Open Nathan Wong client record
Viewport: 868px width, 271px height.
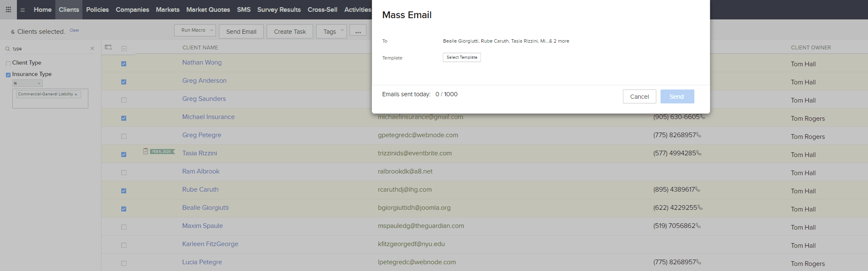[x=202, y=62]
